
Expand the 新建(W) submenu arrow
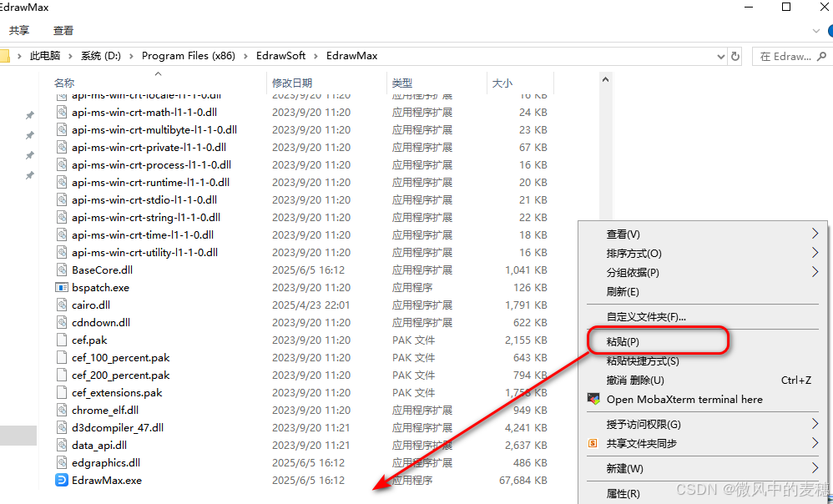tap(815, 468)
